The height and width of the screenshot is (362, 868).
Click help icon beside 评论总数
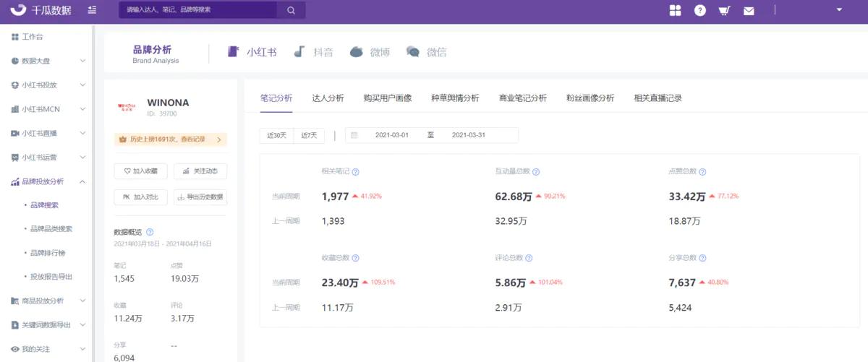pos(529,258)
